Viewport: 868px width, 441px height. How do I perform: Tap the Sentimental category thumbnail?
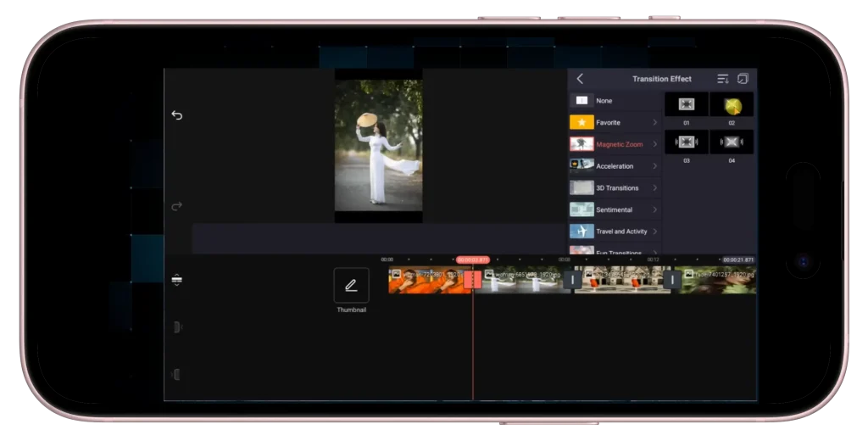581,209
